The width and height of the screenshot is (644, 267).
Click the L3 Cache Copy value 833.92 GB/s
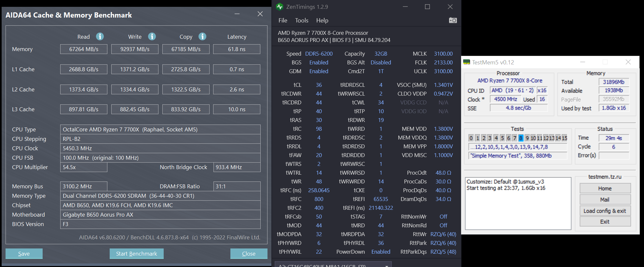click(x=186, y=109)
